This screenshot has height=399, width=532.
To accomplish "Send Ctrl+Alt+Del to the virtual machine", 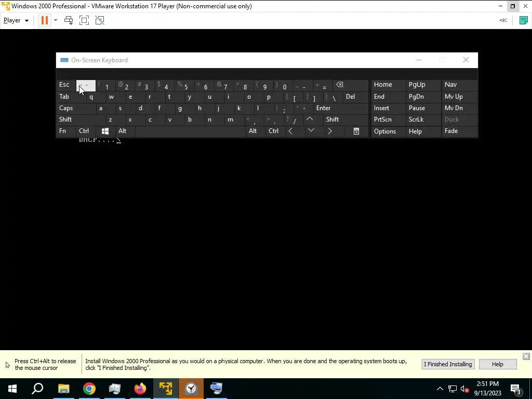I will [x=69, y=20].
